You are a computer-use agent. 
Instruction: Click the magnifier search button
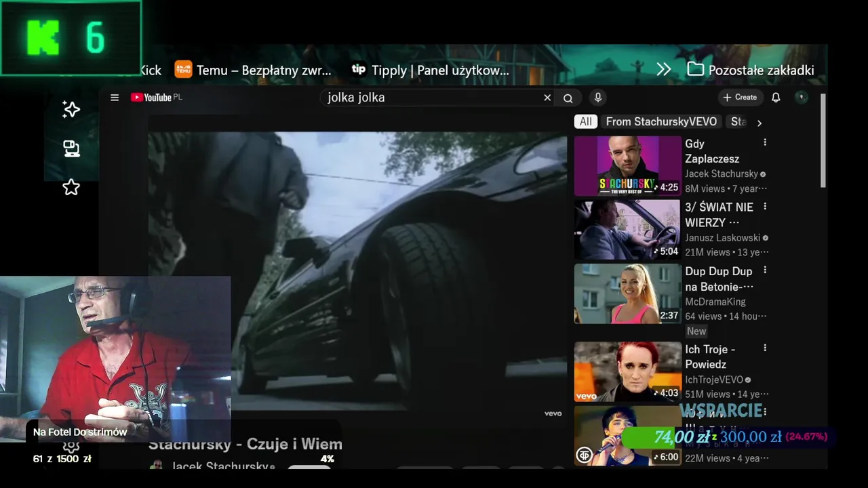(x=568, y=98)
